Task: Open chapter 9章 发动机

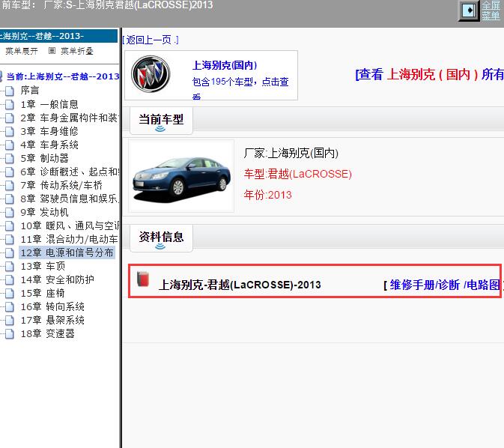Action: pos(44,212)
